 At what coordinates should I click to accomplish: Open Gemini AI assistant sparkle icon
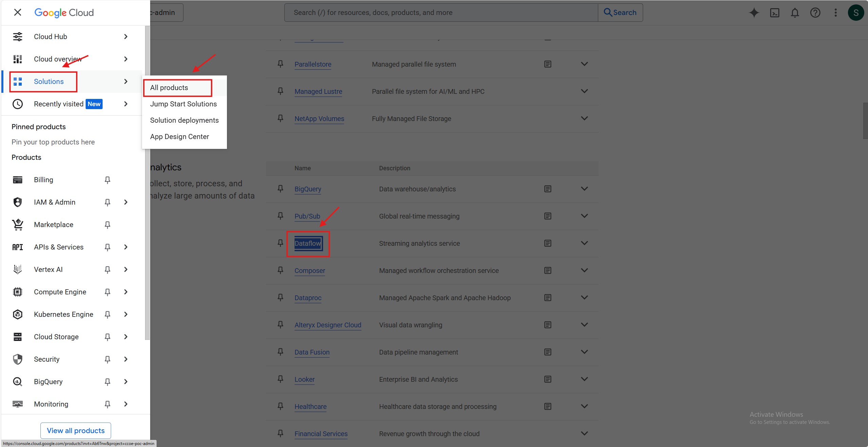click(x=754, y=13)
